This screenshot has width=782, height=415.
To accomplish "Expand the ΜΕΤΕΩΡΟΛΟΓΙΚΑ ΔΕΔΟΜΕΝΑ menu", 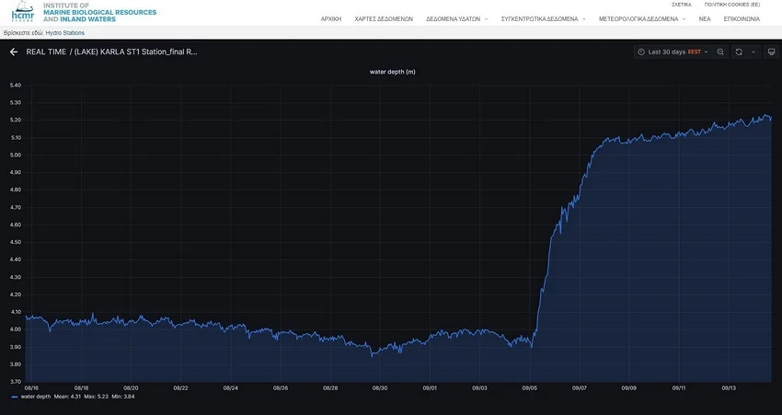I will (x=640, y=19).
